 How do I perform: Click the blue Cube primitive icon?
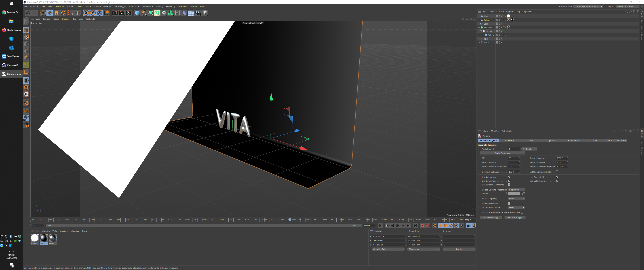(x=137, y=13)
